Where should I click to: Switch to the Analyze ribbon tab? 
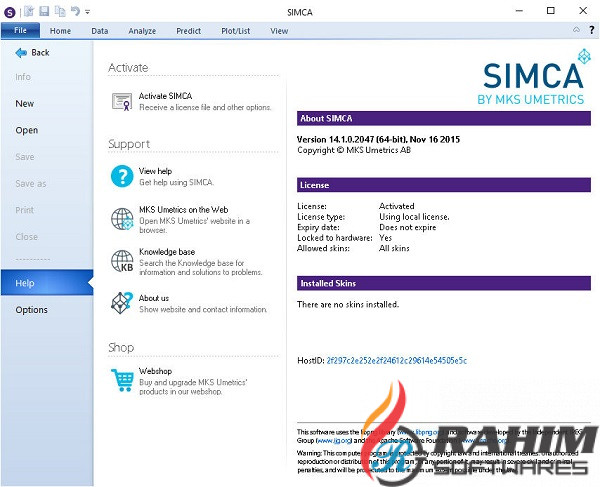coord(142,31)
